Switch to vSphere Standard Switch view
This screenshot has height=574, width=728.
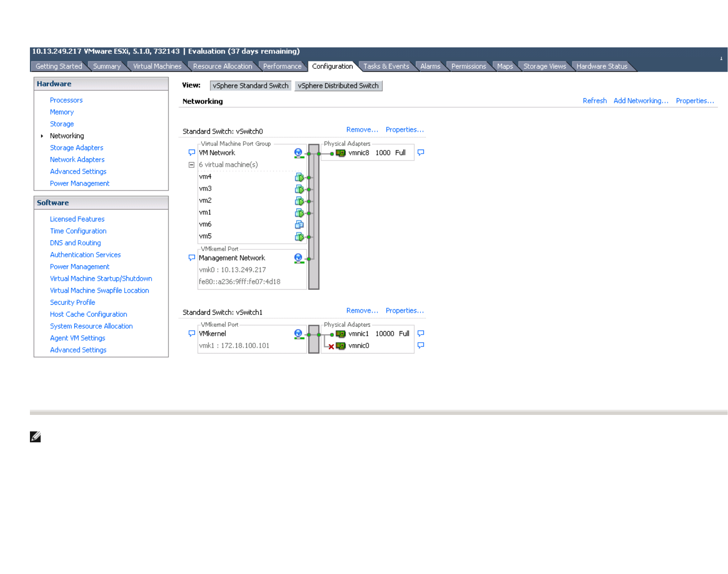tap(250, 86)
